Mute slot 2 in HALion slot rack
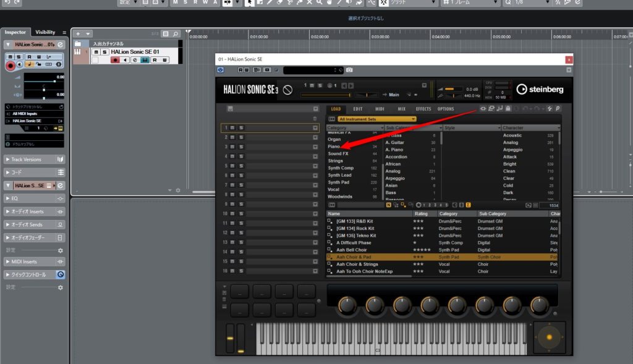 tap(232, 137)
